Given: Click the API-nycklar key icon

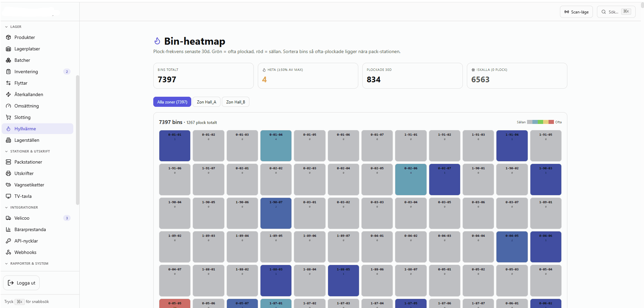Looking at the screenshot, I should point(8,241).
